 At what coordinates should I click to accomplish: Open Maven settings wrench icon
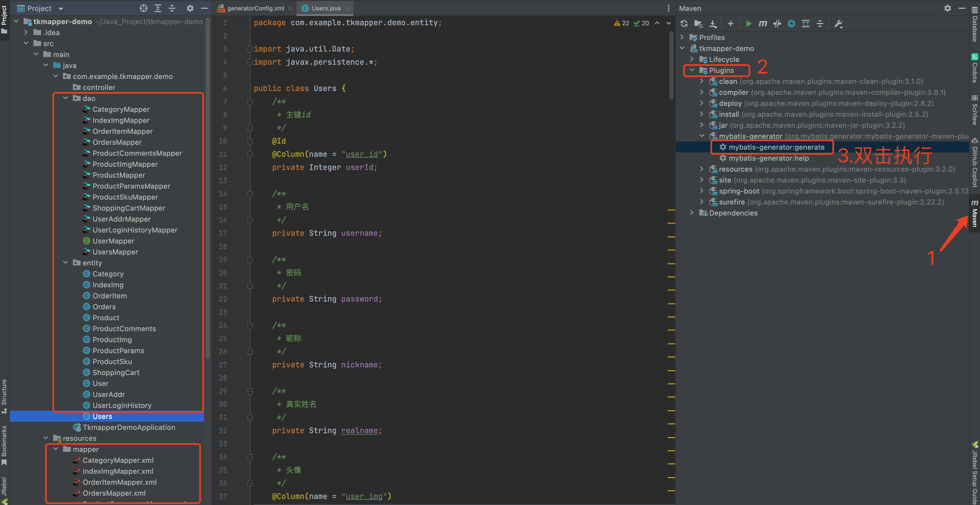pyautogui.click(x=838, y=24)
